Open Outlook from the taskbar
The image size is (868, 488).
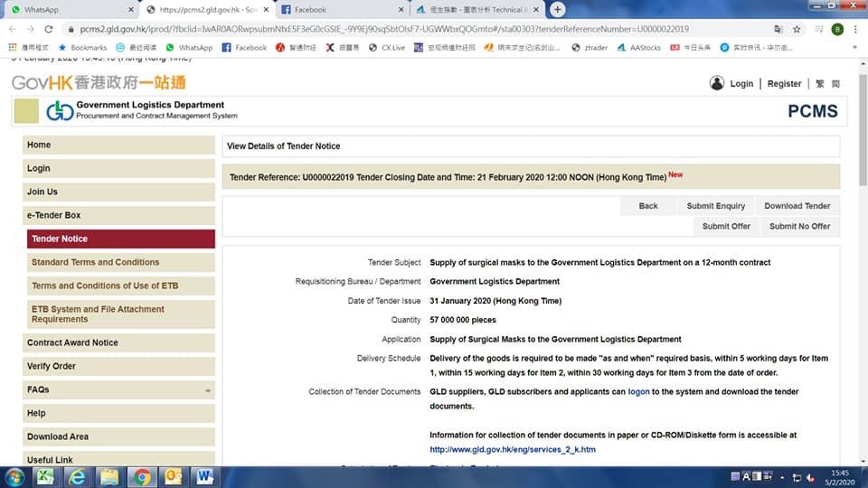pyautogui.click(x=174, y=477)
